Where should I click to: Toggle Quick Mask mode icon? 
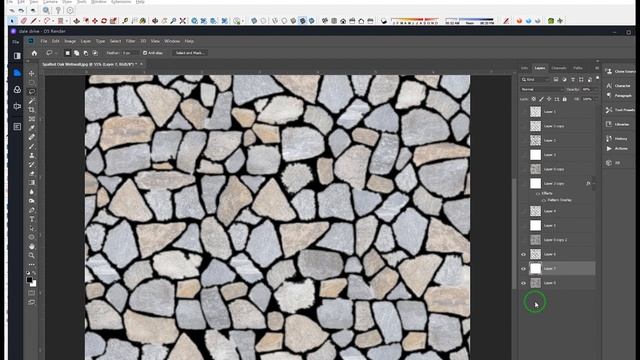(31, 293)
